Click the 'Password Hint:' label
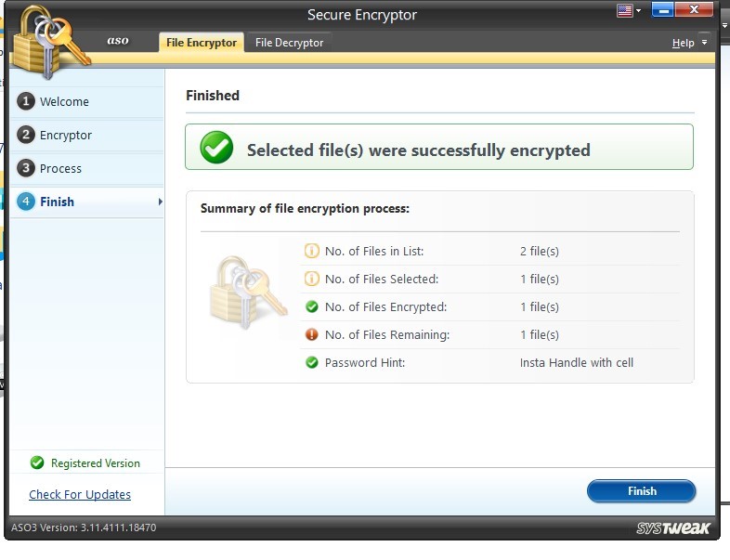 point(365,362)
